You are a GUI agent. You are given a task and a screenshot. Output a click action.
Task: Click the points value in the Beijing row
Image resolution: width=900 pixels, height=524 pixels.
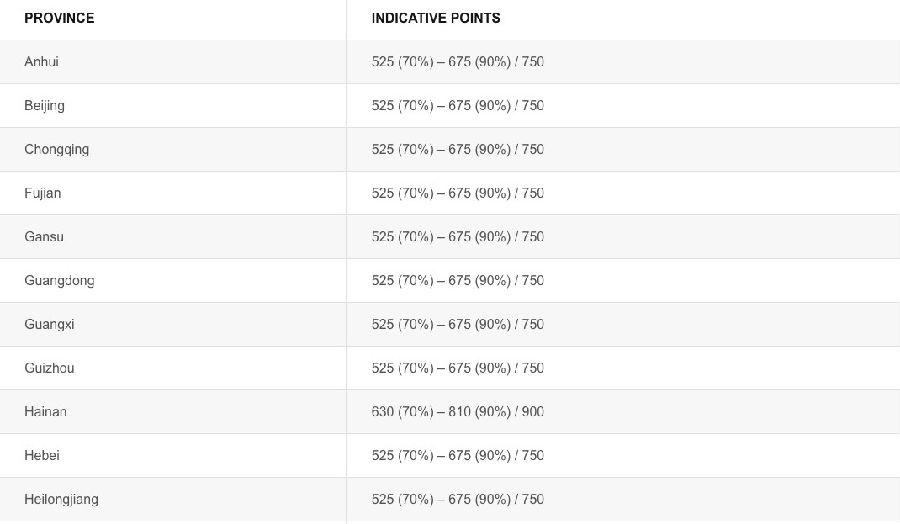point(457,106)
